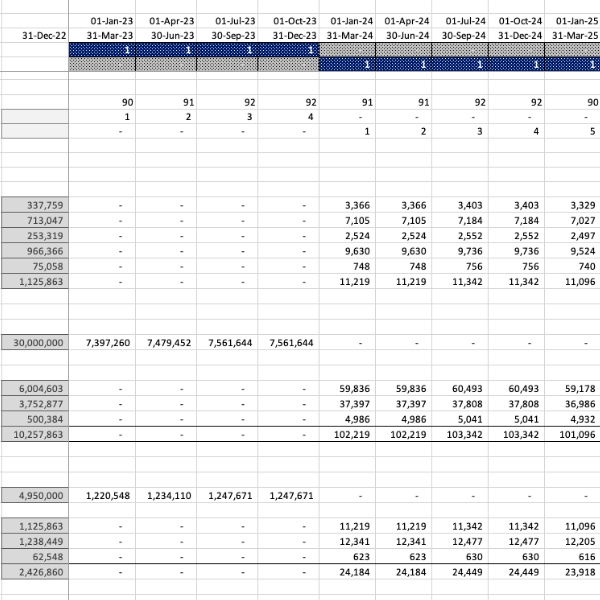Click the cell containing 337,759

[x=34, y=205]
